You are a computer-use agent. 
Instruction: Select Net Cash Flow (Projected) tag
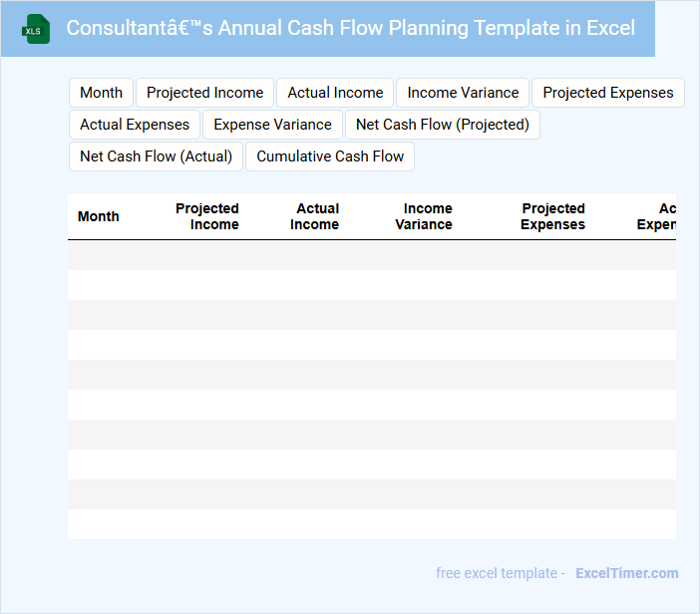(x=442, y=125)
